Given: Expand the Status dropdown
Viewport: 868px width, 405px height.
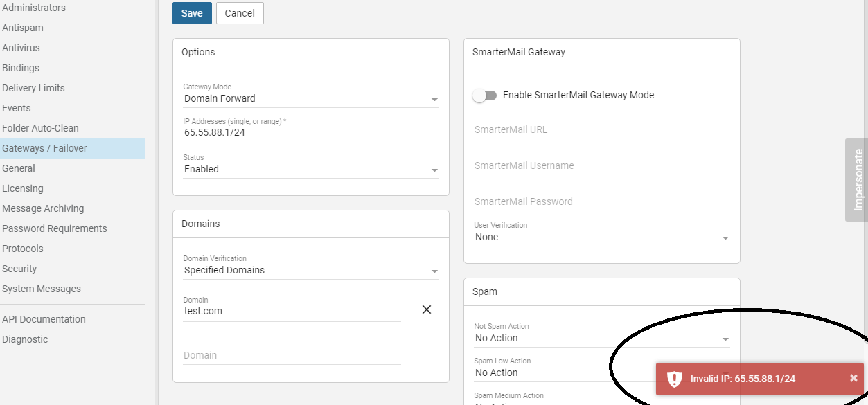Looking at the screenshot, I should pos(310,170).
